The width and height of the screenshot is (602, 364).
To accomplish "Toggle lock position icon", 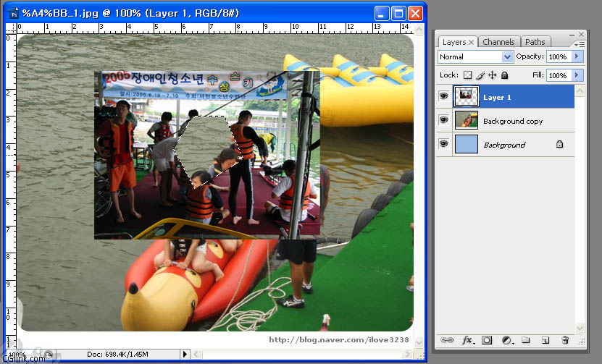I will [492, 75].
